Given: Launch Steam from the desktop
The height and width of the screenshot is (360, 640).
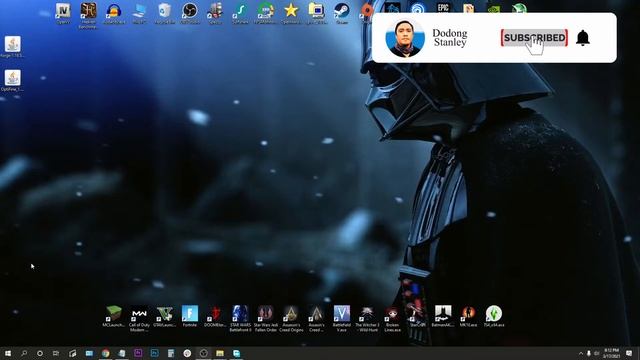Looking at the screenshot, I should pos(342,13).
